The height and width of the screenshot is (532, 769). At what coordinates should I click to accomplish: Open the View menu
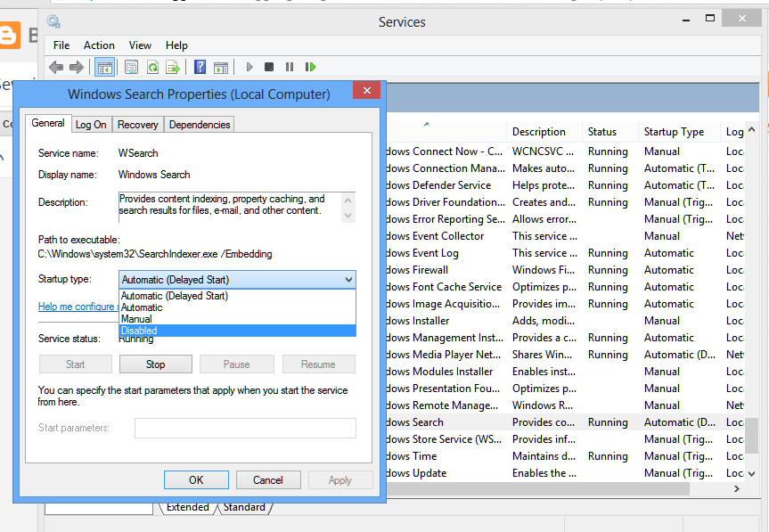pyautogui.click(x=140, y=45)
